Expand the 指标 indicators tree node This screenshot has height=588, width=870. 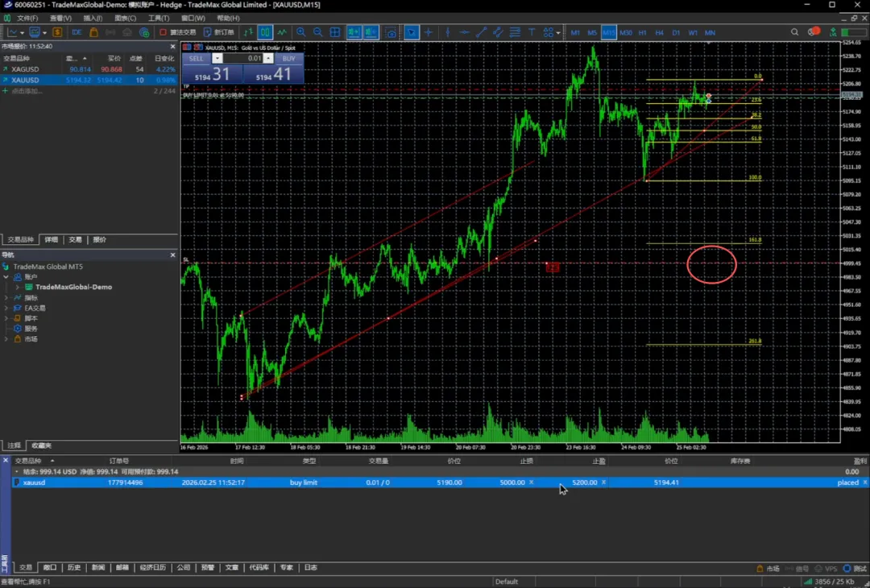pos(7,298)
